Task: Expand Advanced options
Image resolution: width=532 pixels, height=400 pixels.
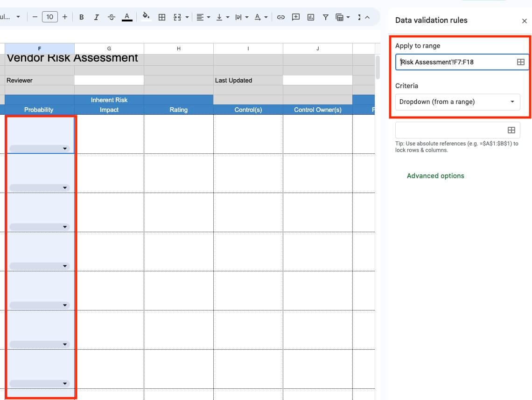Action: pyautogui.click(x=435, y=176)
